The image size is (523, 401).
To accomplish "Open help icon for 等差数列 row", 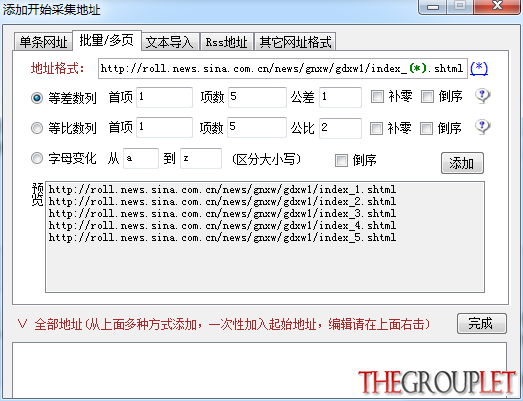I will (482, 96).
